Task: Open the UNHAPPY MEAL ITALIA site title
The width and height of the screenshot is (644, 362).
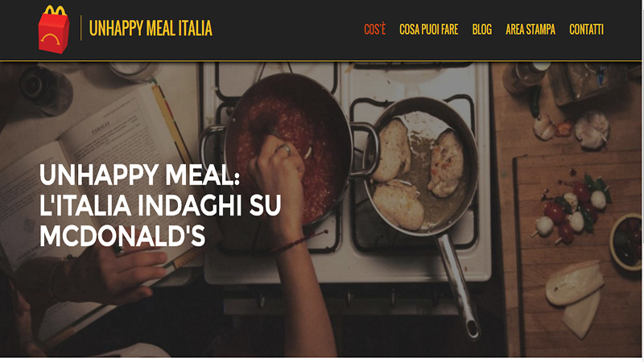Action: click(x=151, y=28)
